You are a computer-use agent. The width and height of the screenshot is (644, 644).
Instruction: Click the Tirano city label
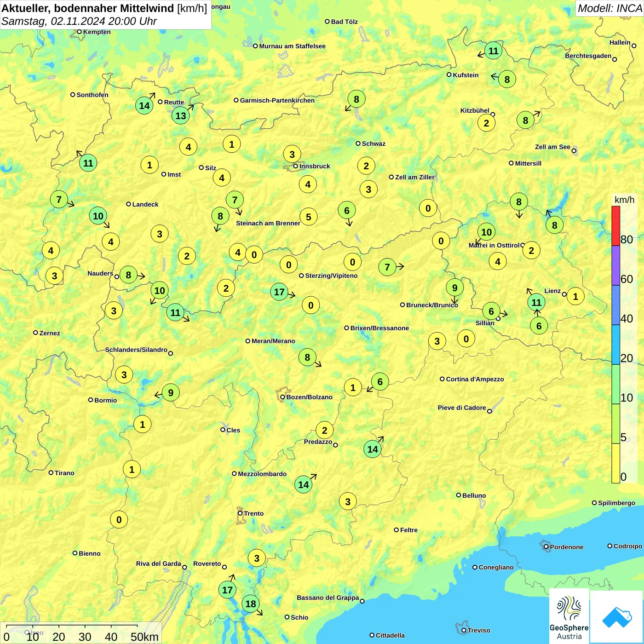point(64,473)
